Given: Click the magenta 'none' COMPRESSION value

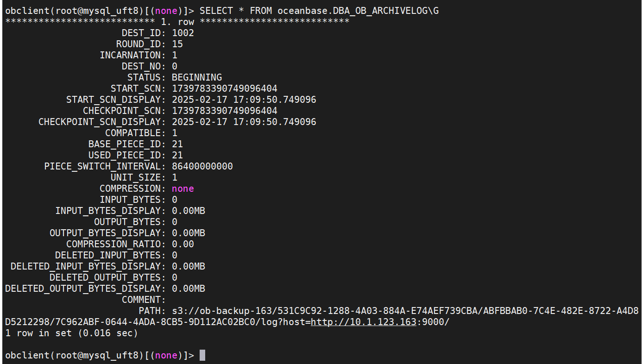Looking at the screenshot, I should coord(183,188).
